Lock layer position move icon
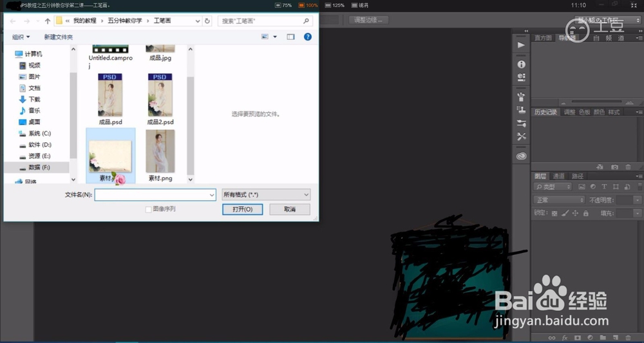The height and width of the screenshot is (343, 644). coord(575,214)
